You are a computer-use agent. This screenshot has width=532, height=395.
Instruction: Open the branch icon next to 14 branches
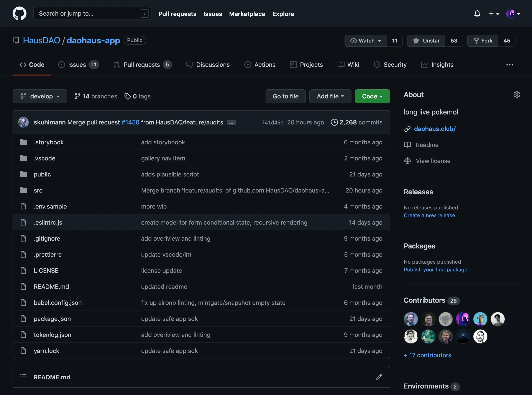coord(77,96)
